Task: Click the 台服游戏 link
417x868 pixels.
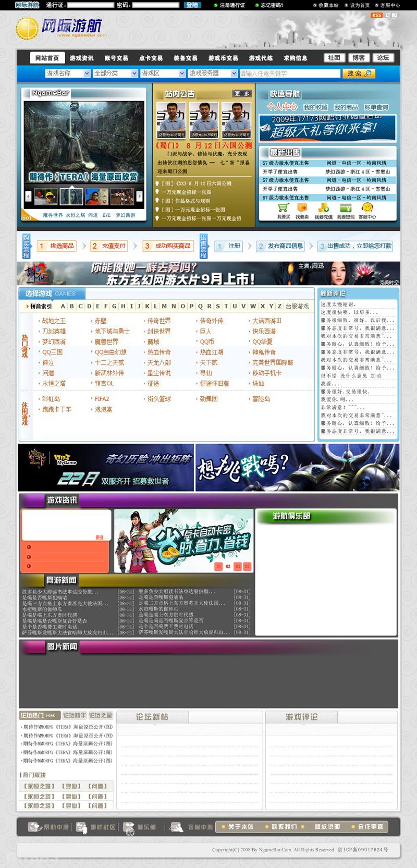Action: [x=297, y=307]
